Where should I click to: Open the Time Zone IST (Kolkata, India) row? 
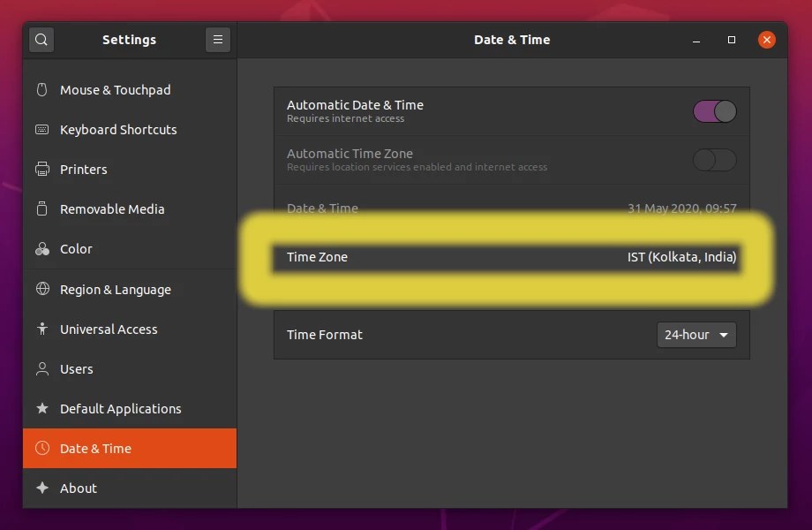(512, 257)
